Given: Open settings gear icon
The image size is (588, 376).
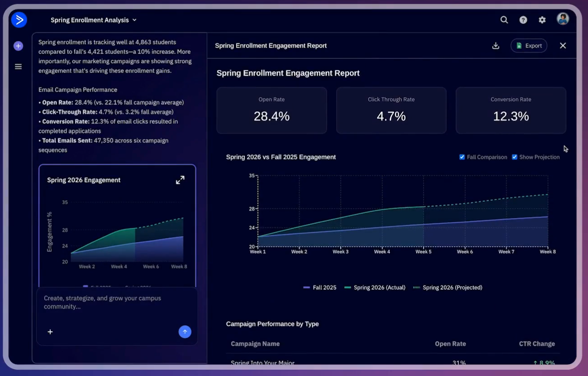Looking at the screenshot, I should [542, 20].
